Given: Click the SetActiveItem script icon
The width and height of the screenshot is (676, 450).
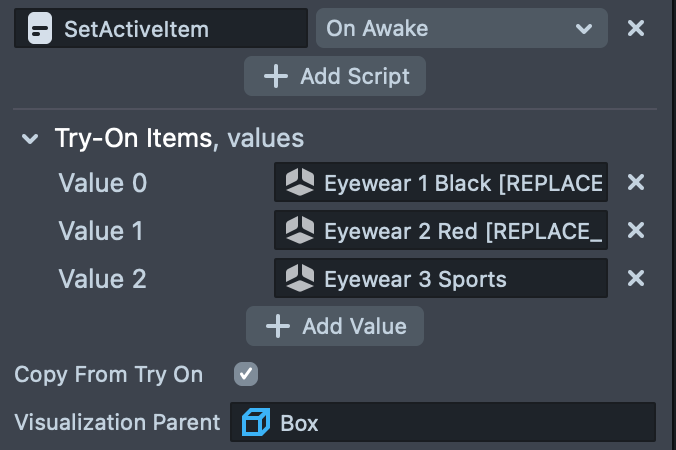Looking at the screenshot, I should tap(39, 29).
